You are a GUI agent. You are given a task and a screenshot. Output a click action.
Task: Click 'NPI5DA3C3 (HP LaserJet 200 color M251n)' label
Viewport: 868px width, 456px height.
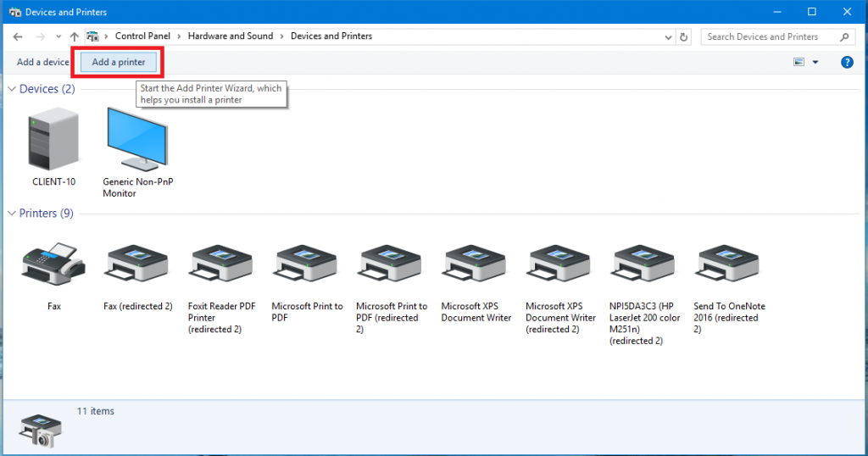pos(644,323)
